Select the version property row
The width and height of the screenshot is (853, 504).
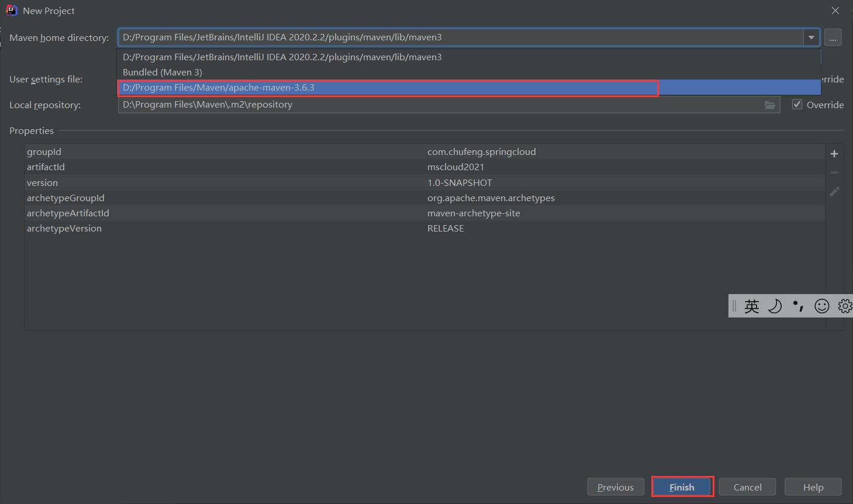[424, 182]
